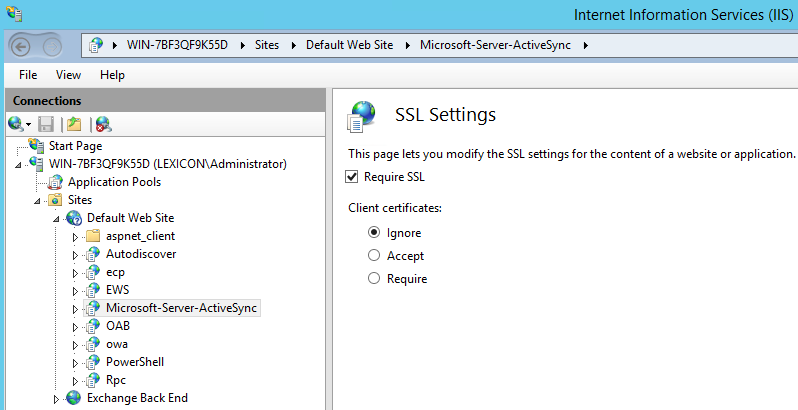Click the Back navigation arrow button
The image size is (798, 410).
pos(20,47)
